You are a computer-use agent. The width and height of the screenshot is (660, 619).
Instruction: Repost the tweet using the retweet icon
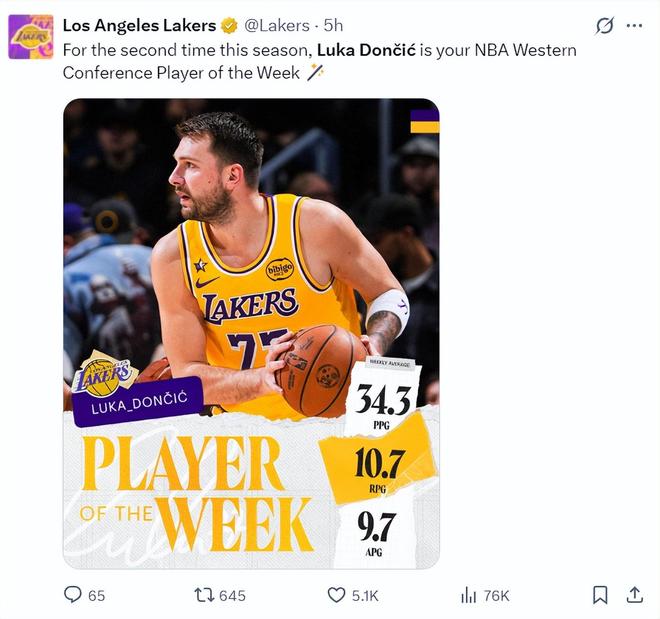(x=204, y=595)
